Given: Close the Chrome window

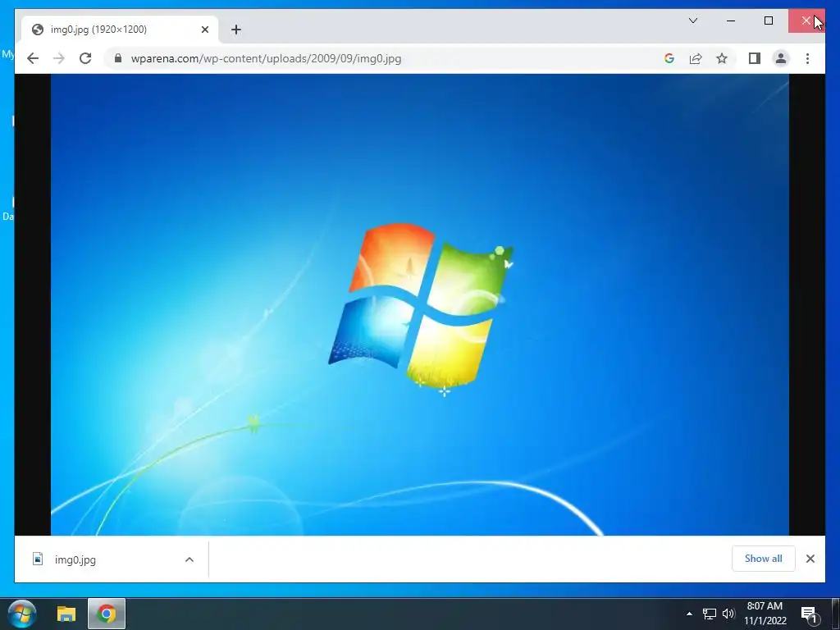Looking at the screenshot, I should 806,21.
